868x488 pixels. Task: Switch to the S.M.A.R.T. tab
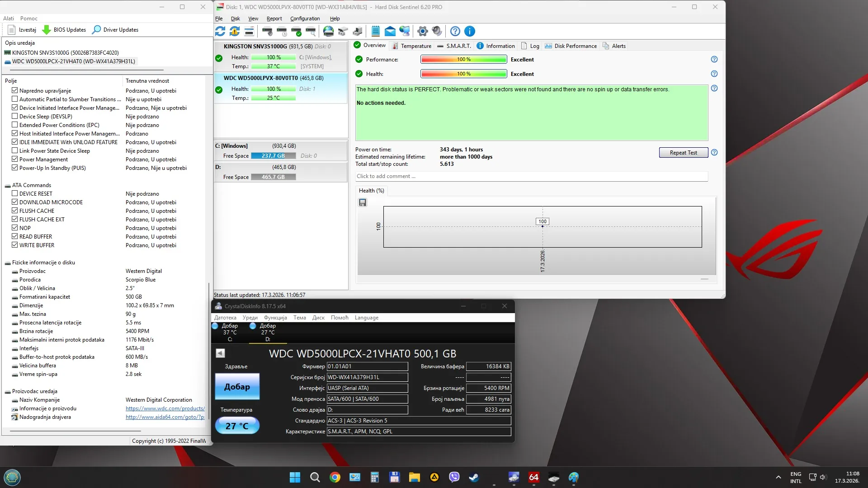coord(454,46)
